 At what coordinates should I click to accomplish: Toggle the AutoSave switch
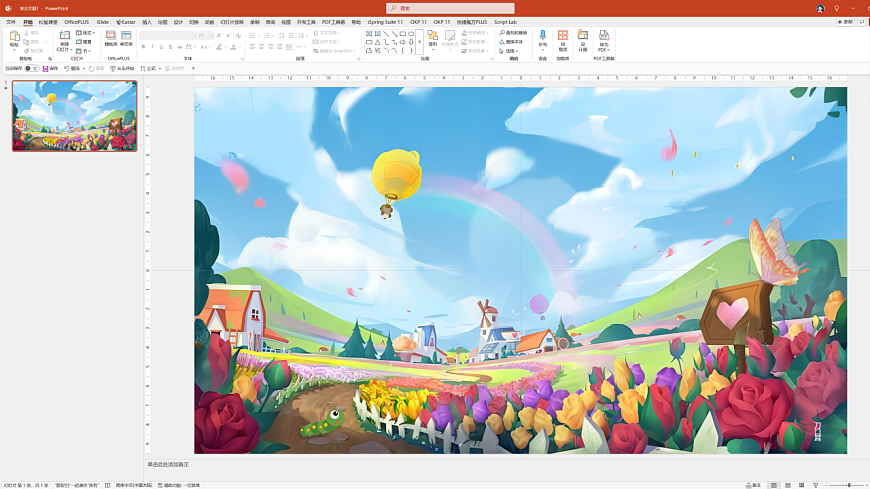tap(31, 69)
